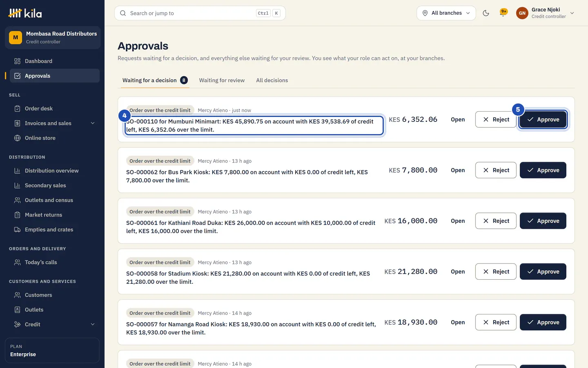
Task: Approve the SO-000061 Kathiani Road Duka order
Action: (543, 221)
